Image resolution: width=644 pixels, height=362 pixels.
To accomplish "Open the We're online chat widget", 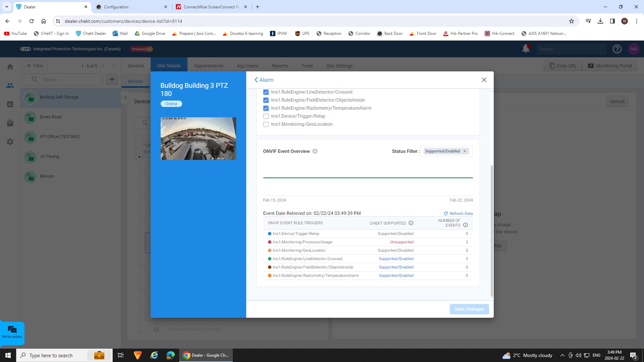I will pos(12,333).
